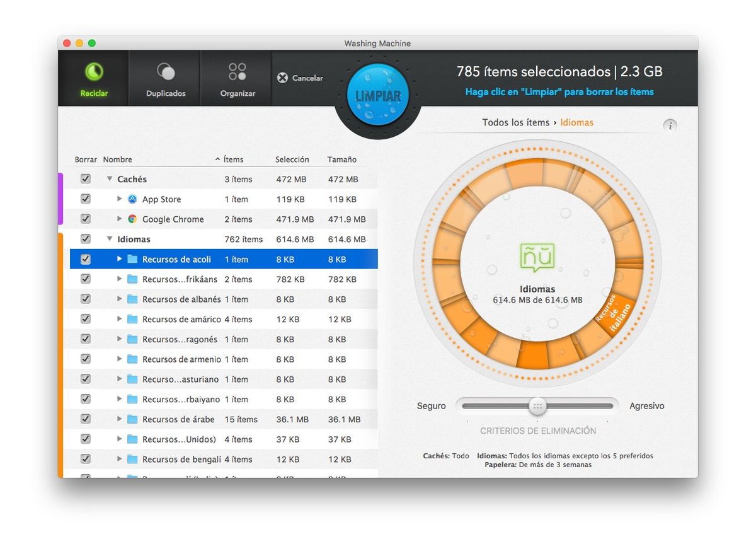
Task: Click the green ñ language icon in the wheel center
Action: point(536,255)
